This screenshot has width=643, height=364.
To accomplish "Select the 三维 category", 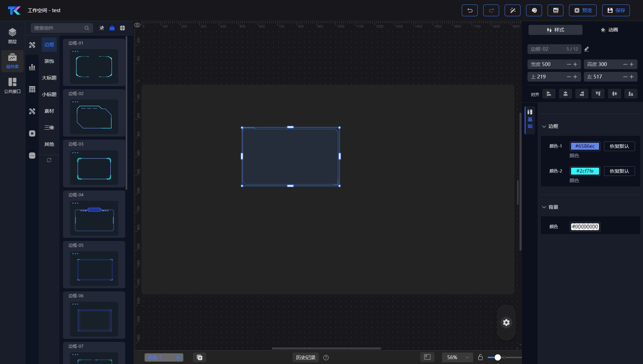I will [x=49, y=128].
